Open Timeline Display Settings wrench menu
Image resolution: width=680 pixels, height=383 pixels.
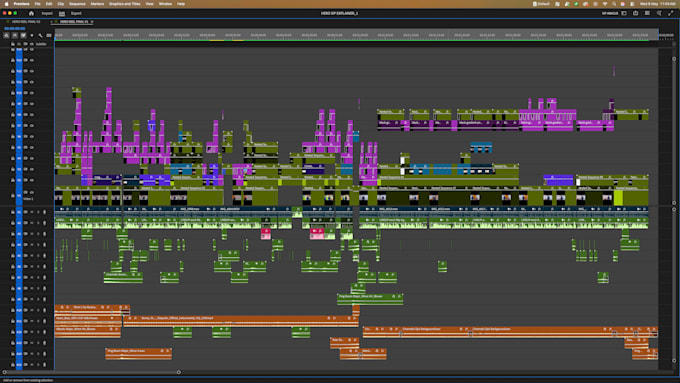(x=40, y=35)
